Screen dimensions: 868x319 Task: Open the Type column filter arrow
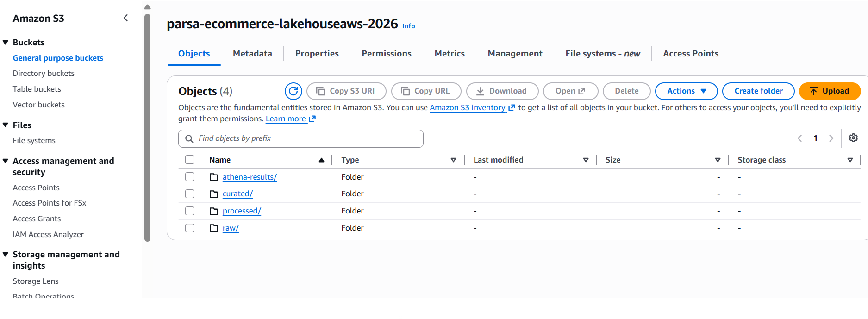453,160
